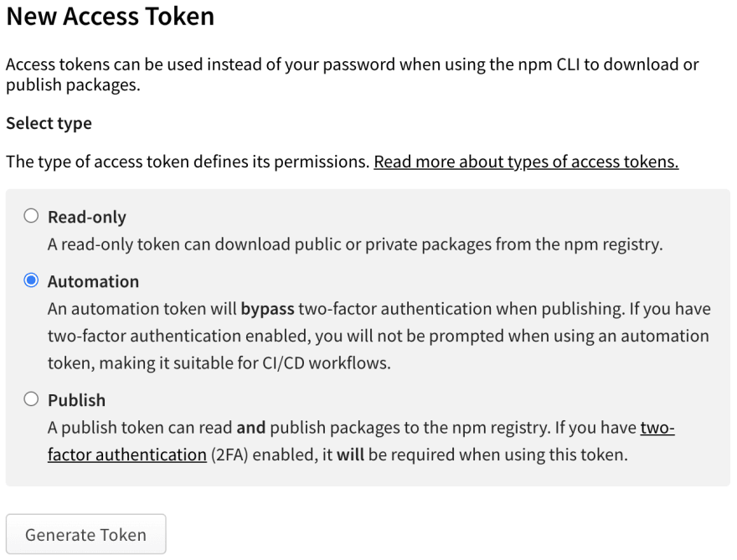Screen dimensions: 737x560
Task: Click the selected Automation radio button
Action: coord(32,280)
